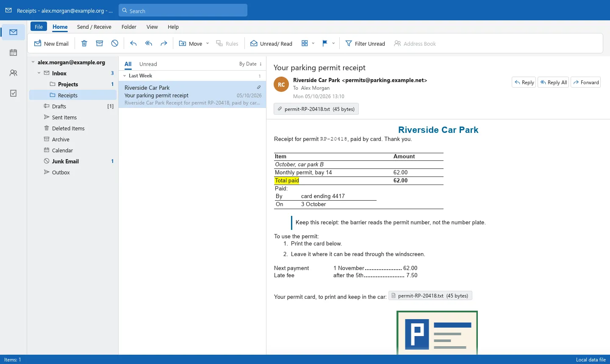Open the View ribbon tab
The image size is (610, 364).
(152, 27)
